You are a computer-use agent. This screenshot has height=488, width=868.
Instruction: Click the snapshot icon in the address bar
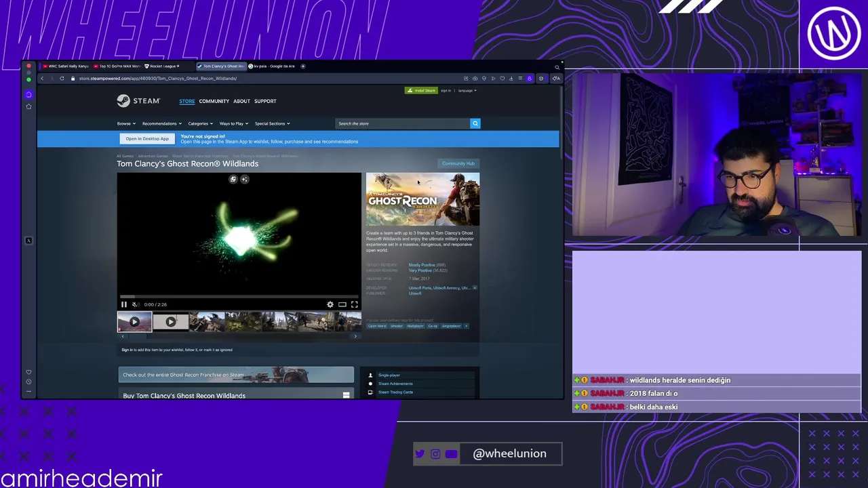(x=475, y=79)
